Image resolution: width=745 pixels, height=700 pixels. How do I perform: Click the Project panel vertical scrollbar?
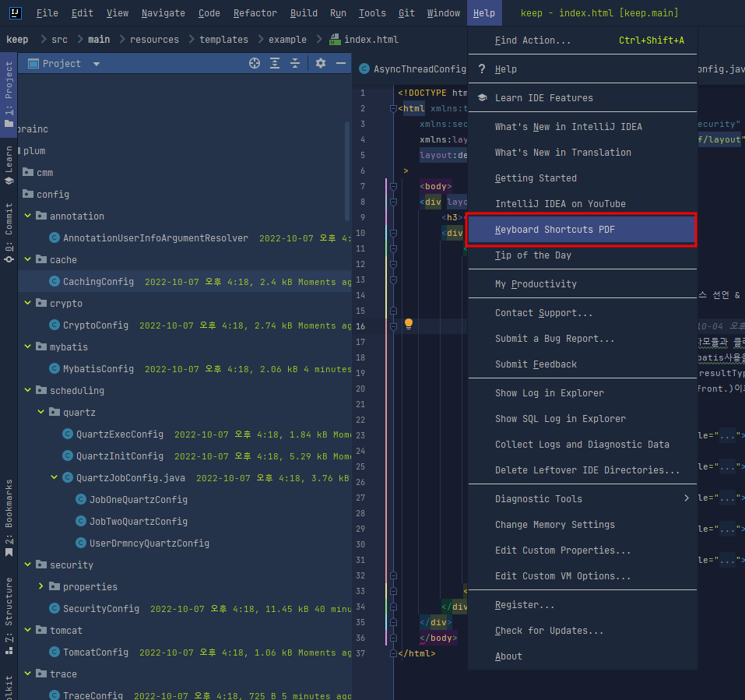(x=347, y=171)
